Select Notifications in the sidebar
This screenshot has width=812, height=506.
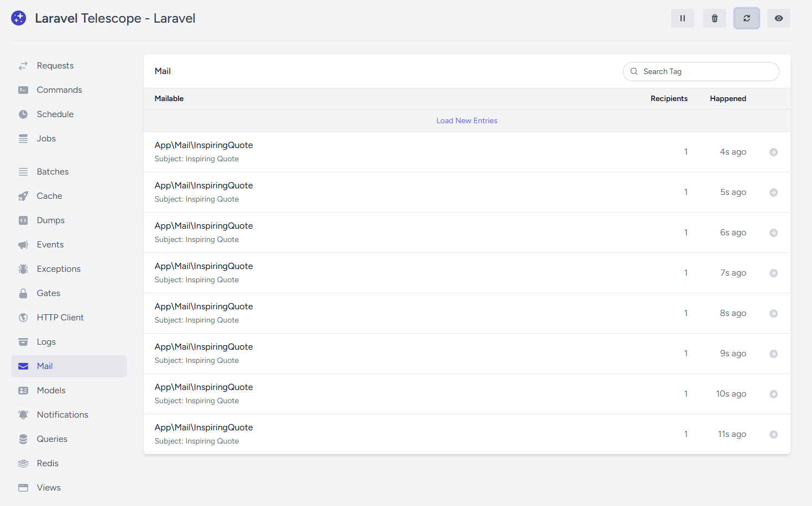pyautogui.click(x=62, y=415)
